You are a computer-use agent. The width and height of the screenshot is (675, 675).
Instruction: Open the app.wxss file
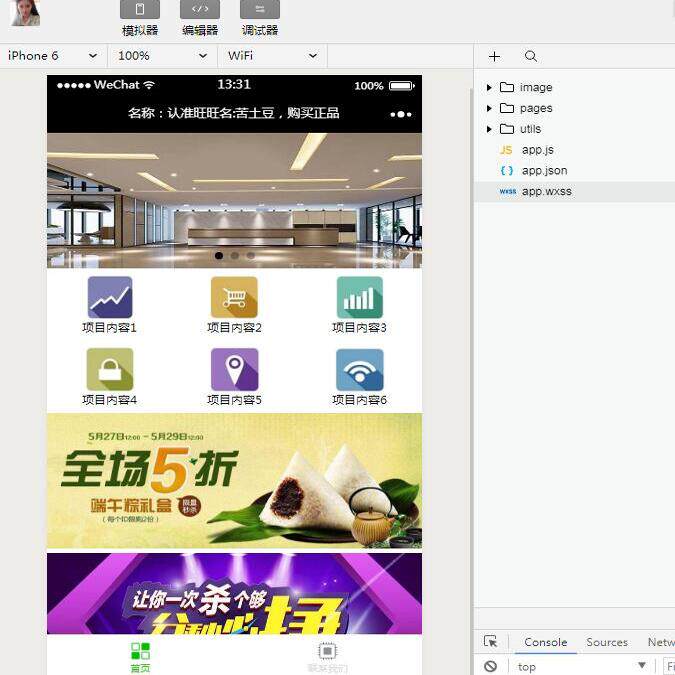coord(574,192)
